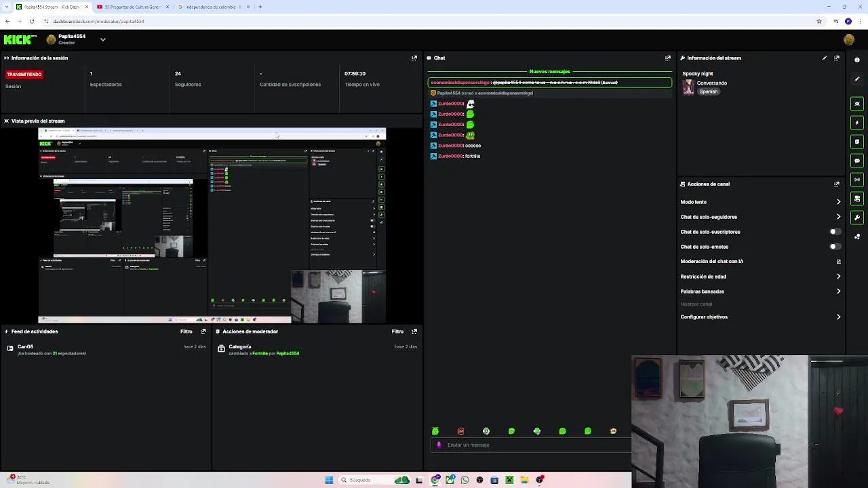Open the Windows Start menu

329,480
